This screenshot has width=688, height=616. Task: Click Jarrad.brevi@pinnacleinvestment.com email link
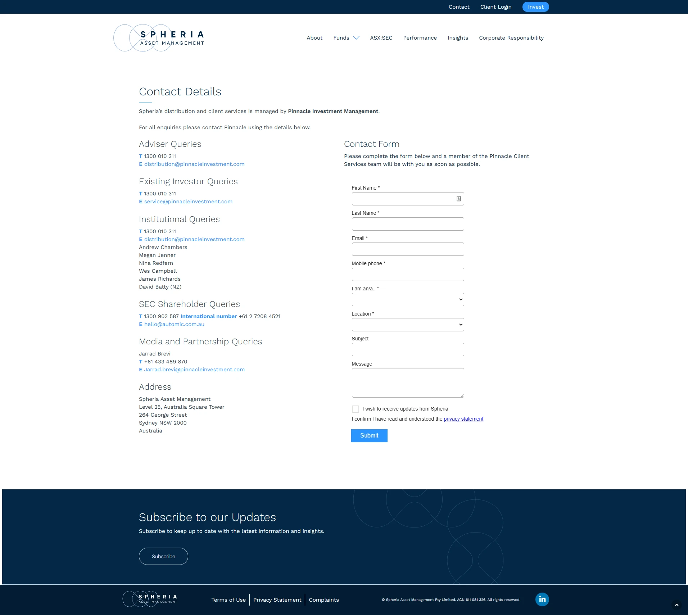coord(194,370)
